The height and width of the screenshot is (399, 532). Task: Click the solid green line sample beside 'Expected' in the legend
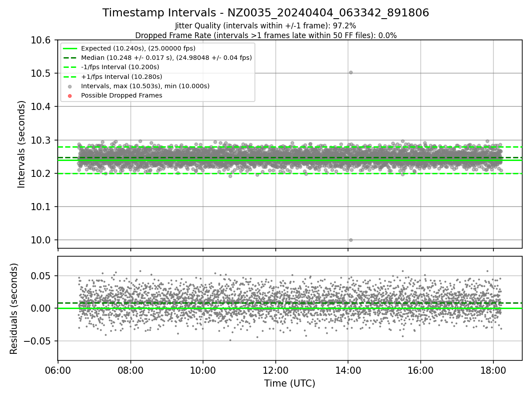(70, 48)
